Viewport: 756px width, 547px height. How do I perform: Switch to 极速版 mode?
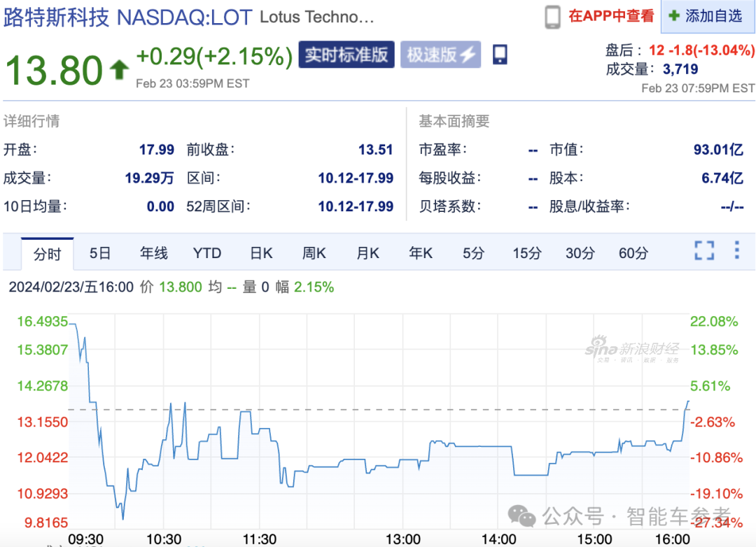pos(441,55)
